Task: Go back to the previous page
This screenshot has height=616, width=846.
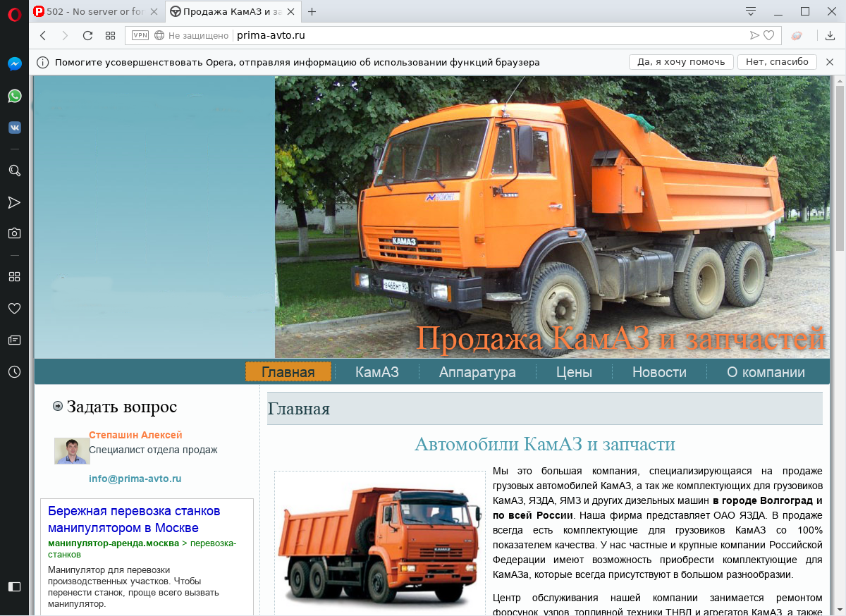Action: point(43,35)
